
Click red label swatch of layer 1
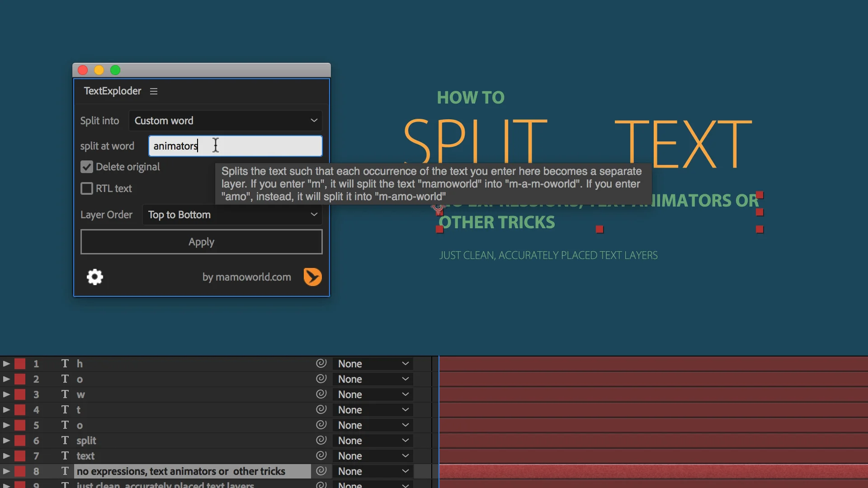coord(20,363)
